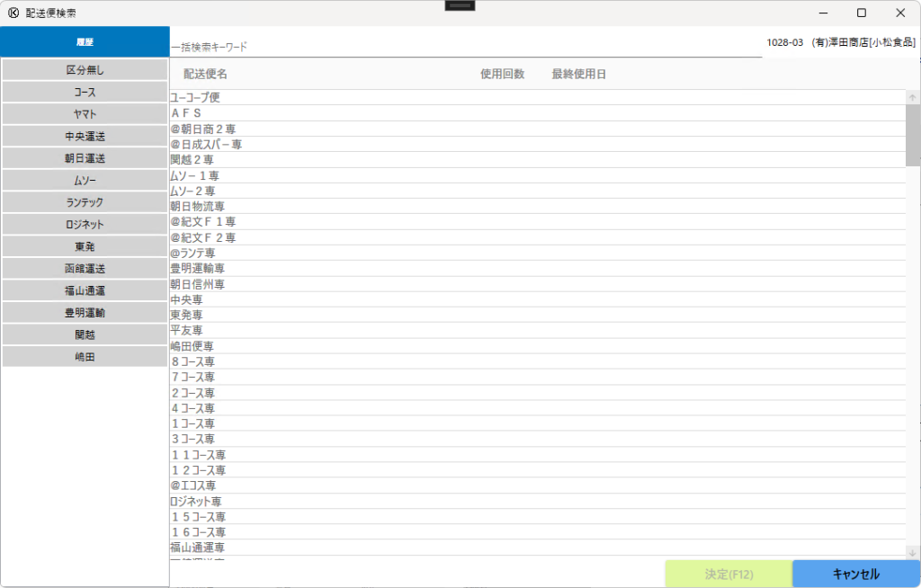Choose the 豊明運輸専 row
Viewport: 921px width, 588px height.
pyautogui.click(x=538, y=269)
